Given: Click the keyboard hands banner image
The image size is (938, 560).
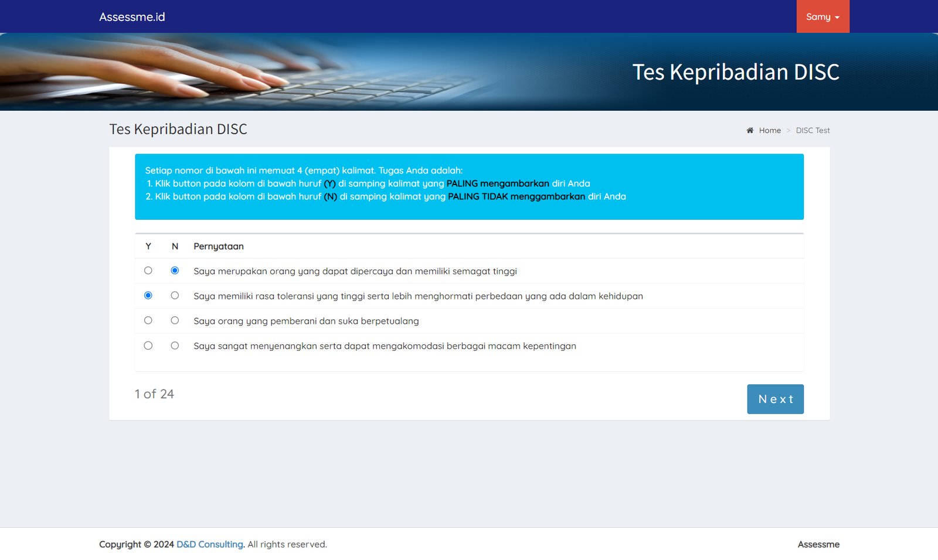Looking at the screenshot, I should coord(235,71).
